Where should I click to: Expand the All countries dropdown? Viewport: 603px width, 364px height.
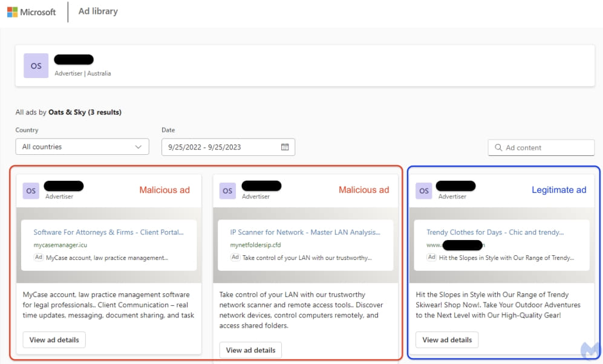click(82, 147)
